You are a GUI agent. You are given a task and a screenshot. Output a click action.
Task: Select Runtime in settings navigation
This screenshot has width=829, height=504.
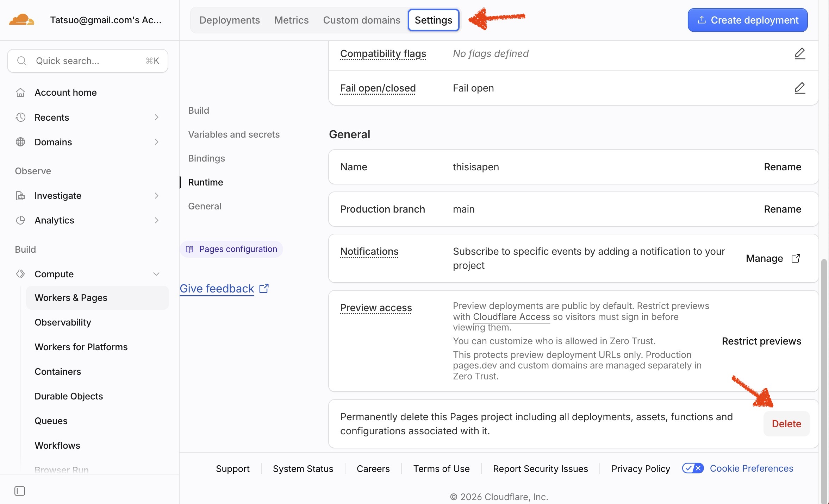(x=206, y=182)
